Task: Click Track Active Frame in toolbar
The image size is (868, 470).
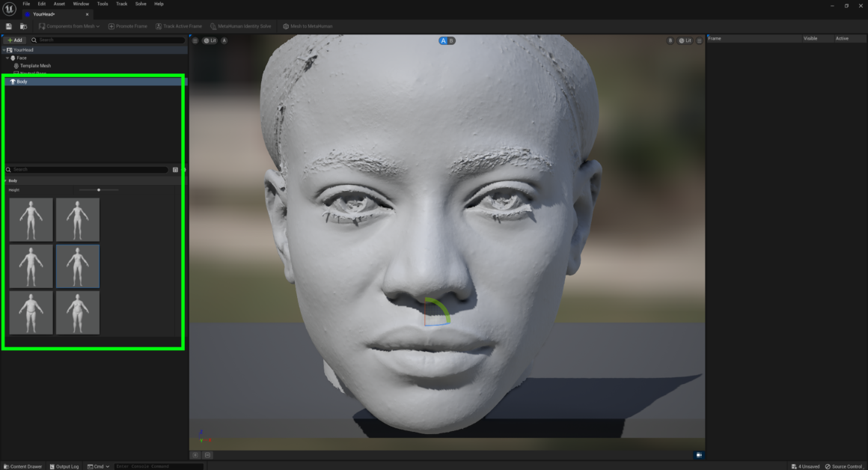Action: click(x=179, y=26)
